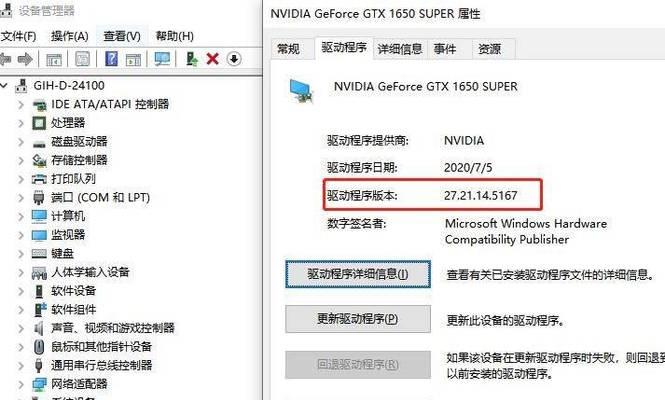Click the IDE ATA/ATAPI controller icon

tap(39, 104)
